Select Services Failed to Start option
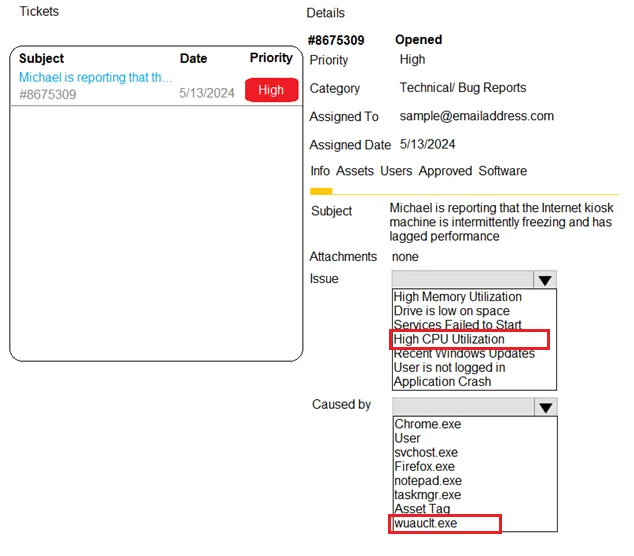 pyautogui.click(x=457, y=324)
